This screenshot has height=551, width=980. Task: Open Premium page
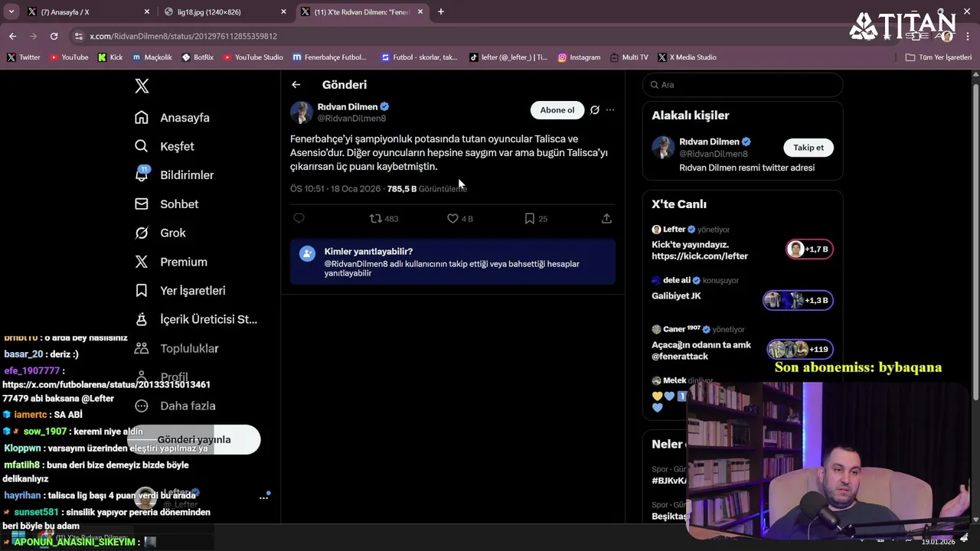coord(171,262)
